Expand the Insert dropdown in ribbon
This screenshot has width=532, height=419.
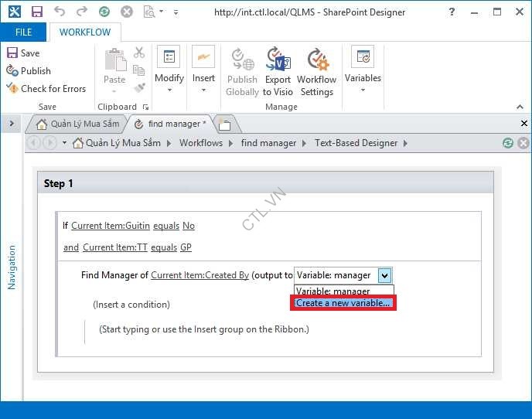click(x=203, y=90)
